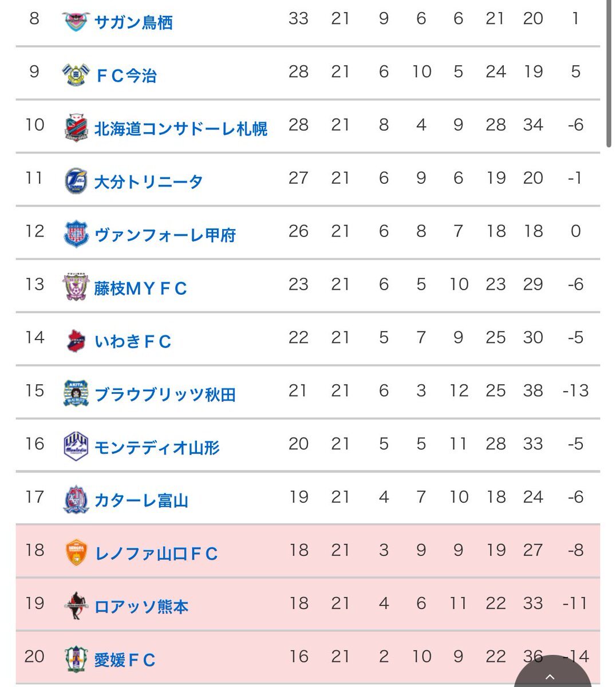
Task: Click the FC Imabari team crest icon
Action: point(76,74)
